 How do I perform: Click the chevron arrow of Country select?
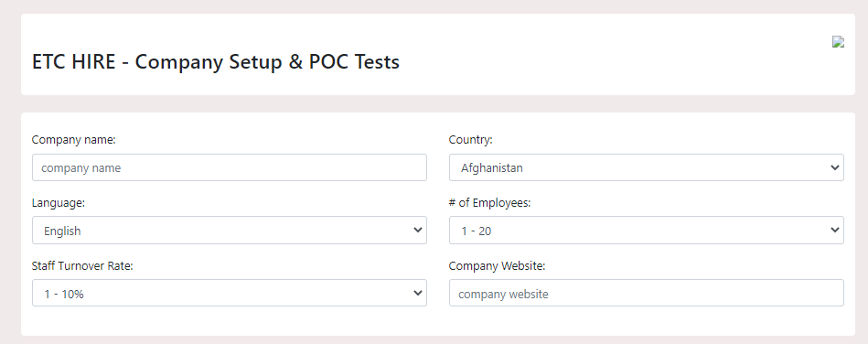point(835,167)
